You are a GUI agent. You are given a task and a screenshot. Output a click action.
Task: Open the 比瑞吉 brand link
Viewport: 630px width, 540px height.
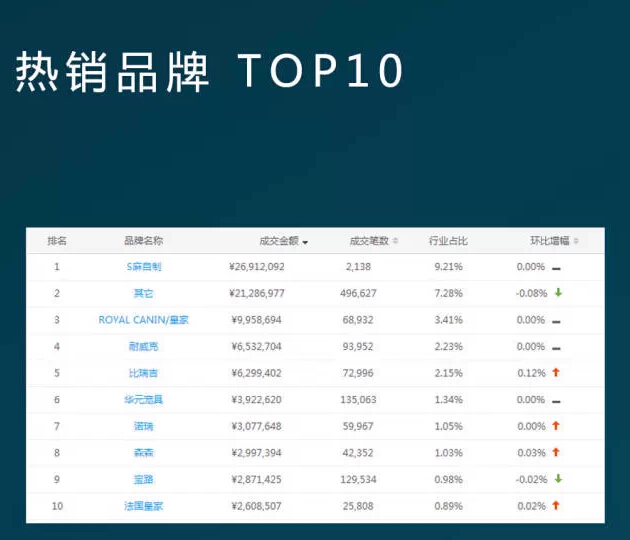pyautogui.click(x=143, y=373)
